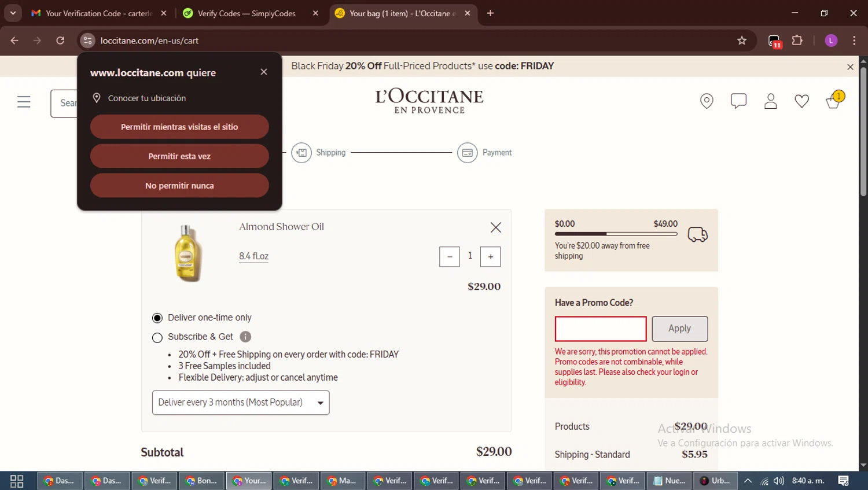Dismiss the Black Friday promo banner

click(x=850, y=67)
